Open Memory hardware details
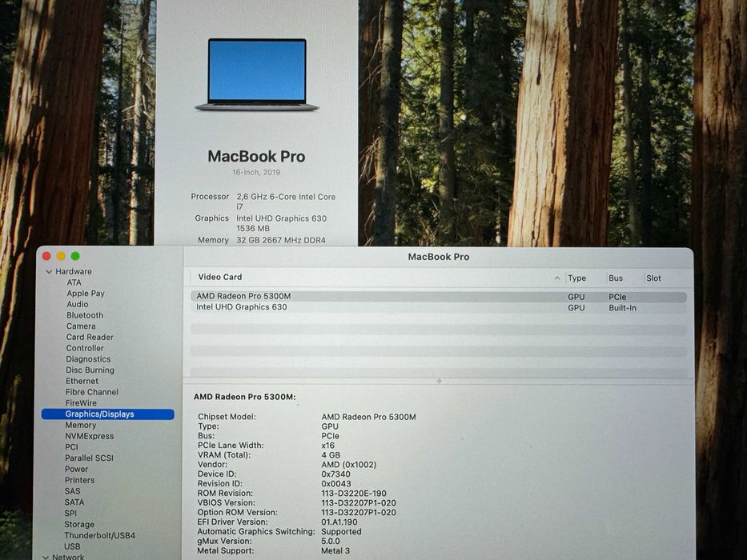The image size is (747, 560). [81, 426]
